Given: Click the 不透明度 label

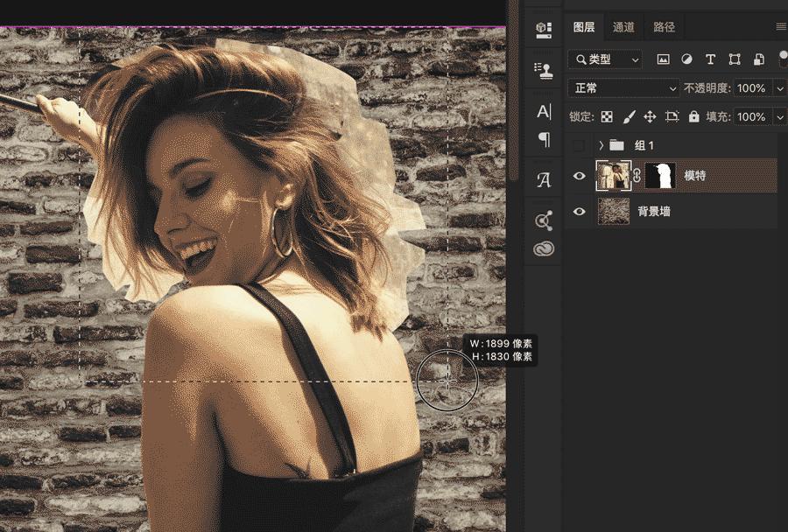Looking at the screenshot, I should pyautogui.click(x=706, y=88).
